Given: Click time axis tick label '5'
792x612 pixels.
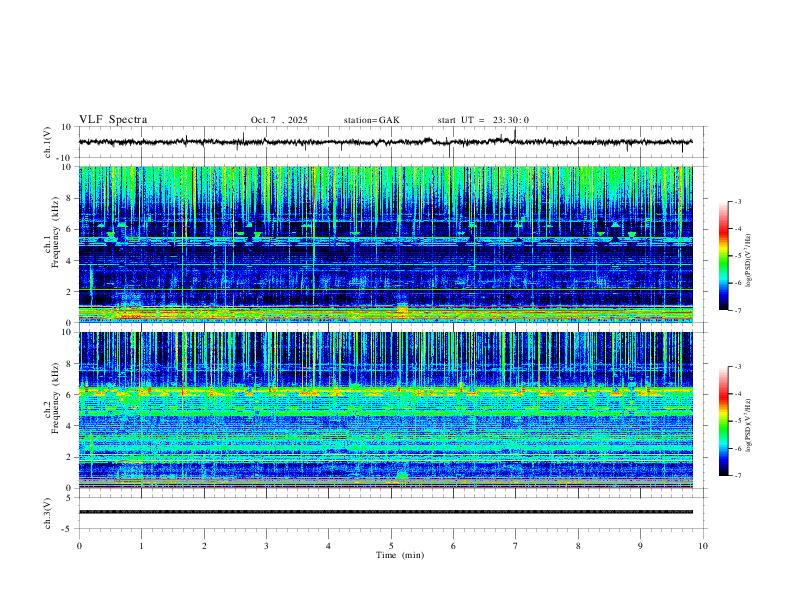Looking at the screenshot, I should click(391, 546).
